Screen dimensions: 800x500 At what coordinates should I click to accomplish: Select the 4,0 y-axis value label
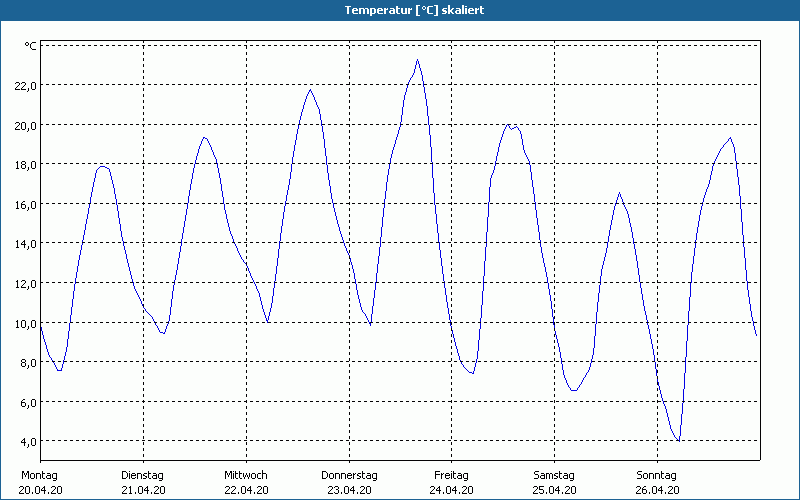coord(27,441)
